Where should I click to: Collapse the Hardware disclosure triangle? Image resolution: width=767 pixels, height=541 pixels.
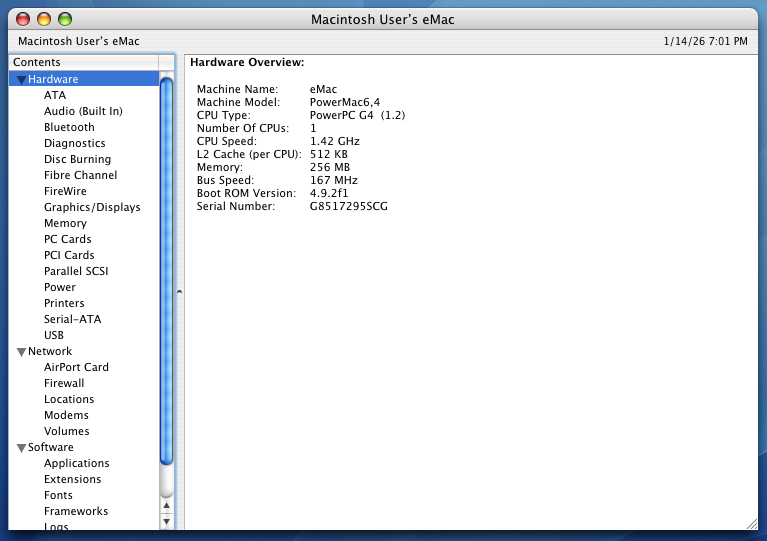click(x=21, y=80)
